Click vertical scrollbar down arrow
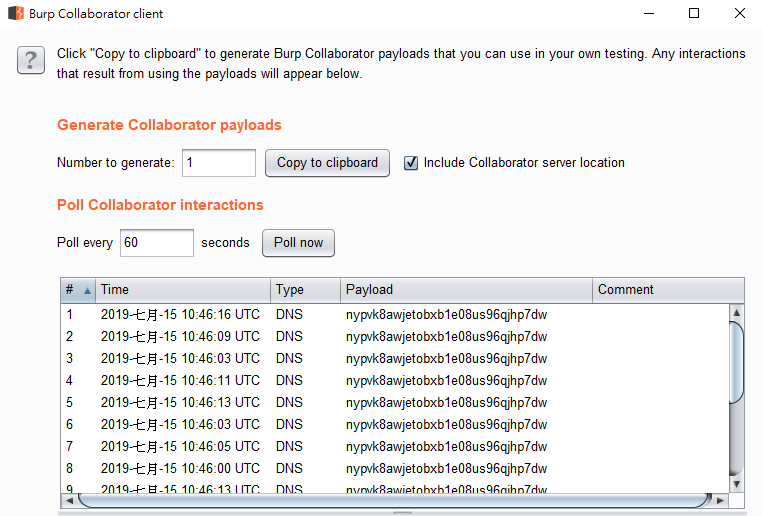 (736, 484)
